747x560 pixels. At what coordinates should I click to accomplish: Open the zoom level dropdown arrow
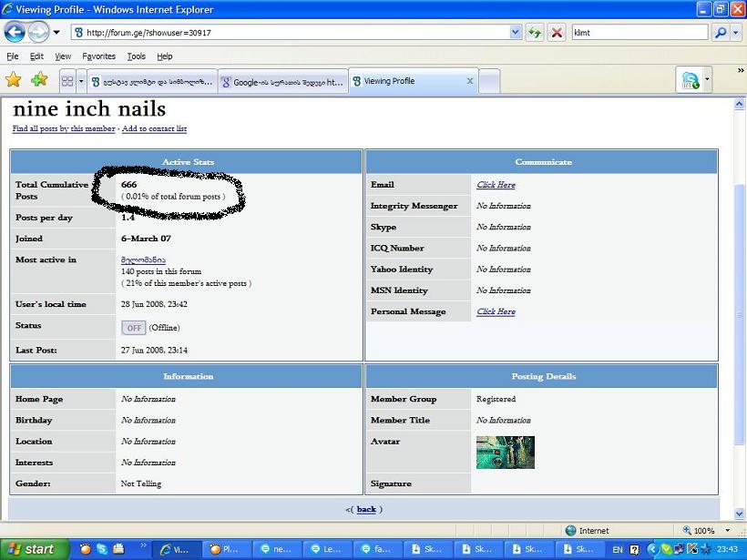728,531
